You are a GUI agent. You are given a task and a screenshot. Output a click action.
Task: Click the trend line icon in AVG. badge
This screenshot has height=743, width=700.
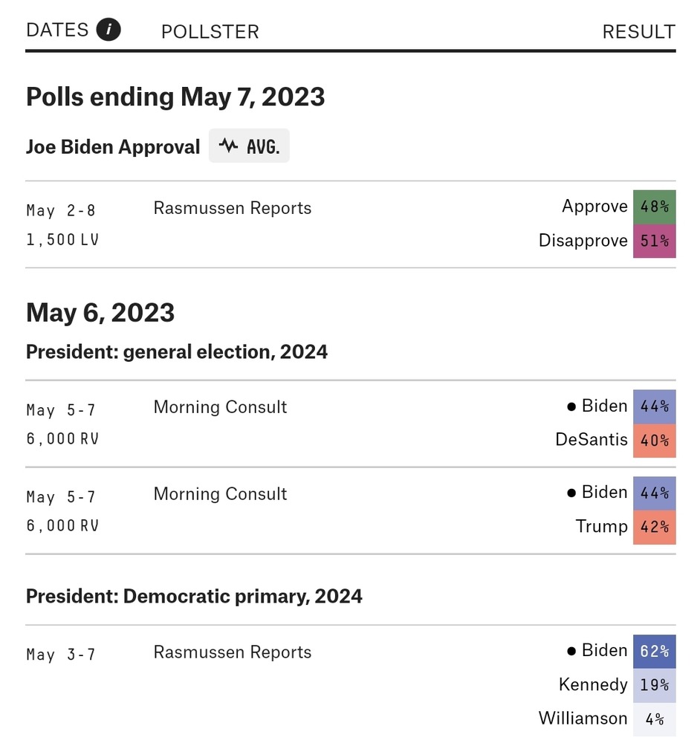click(228, 146)
